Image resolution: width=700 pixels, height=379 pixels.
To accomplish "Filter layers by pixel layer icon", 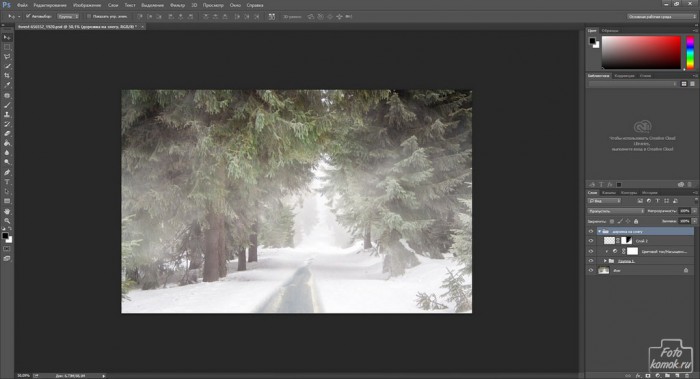I will (x=640, y=201).
